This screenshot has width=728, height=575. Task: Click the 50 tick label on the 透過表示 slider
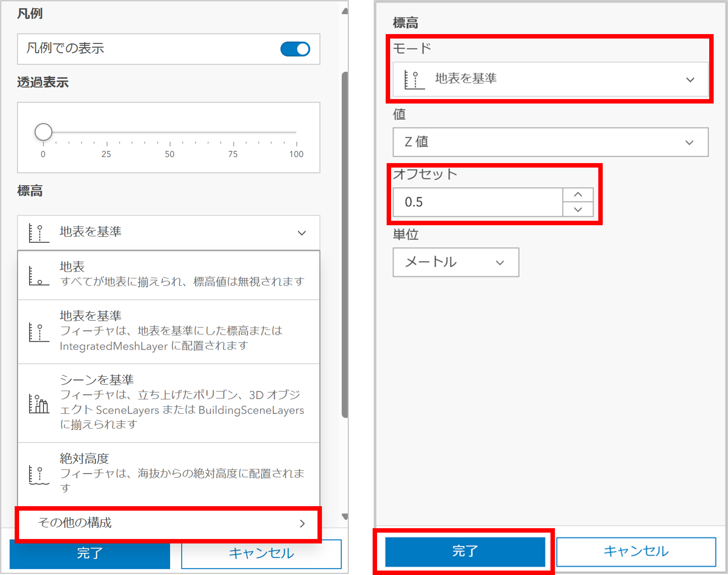(170, 154)
